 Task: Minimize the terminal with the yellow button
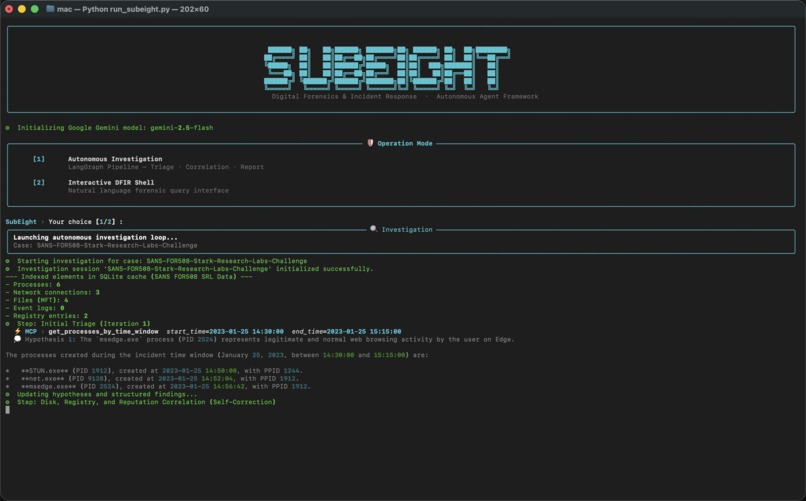[22, 9]
